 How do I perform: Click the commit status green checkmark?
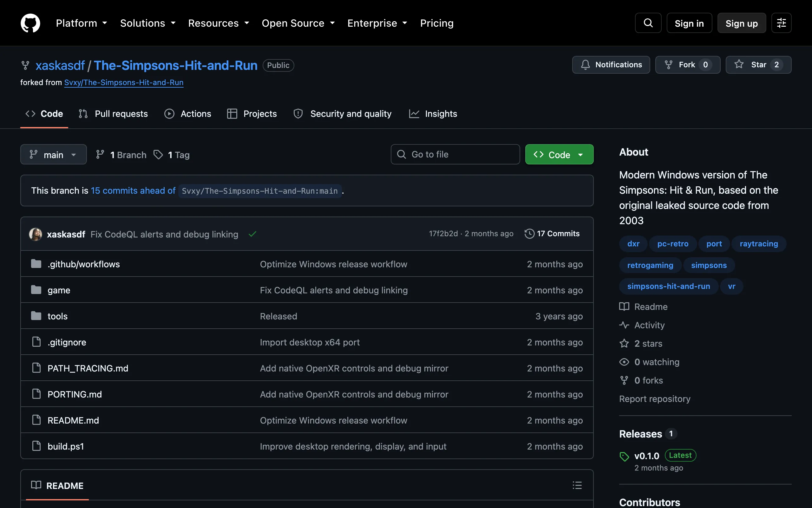pos(252,234)
